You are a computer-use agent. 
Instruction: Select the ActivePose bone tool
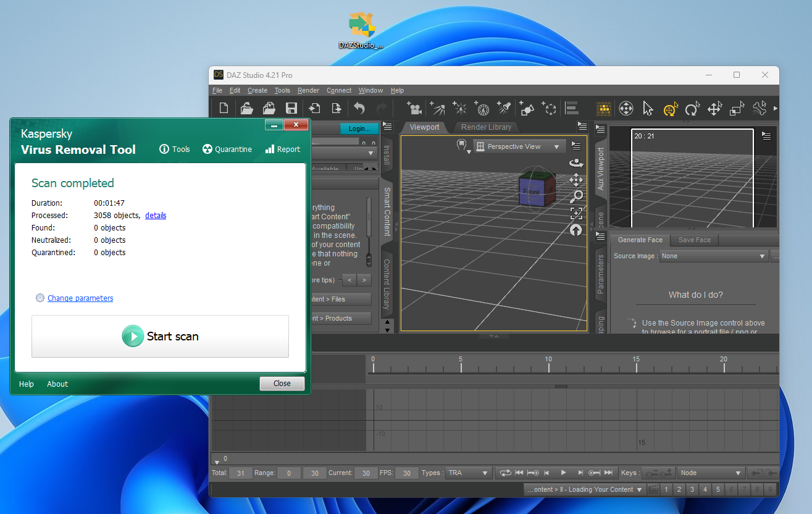[x=760, y=109]
